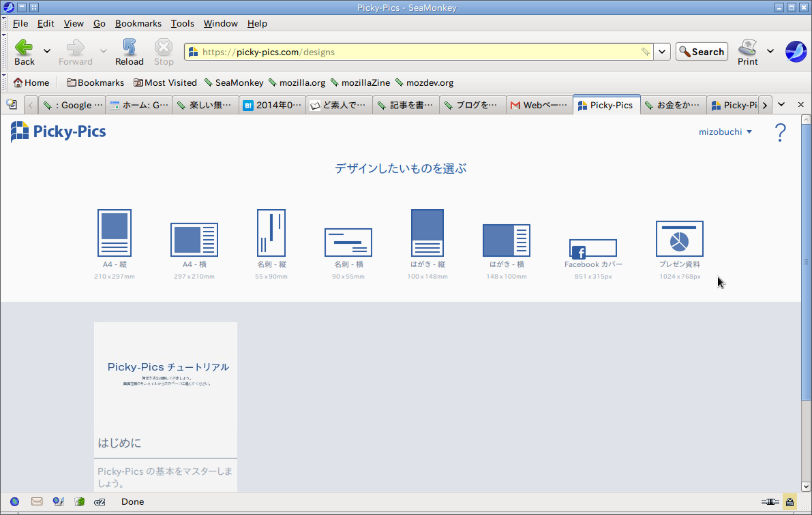This screenshot has width=812, height=515.
Task: Open the Bookmarks folder on bookmarks toolbar
Action: click(x=95, y=83)
